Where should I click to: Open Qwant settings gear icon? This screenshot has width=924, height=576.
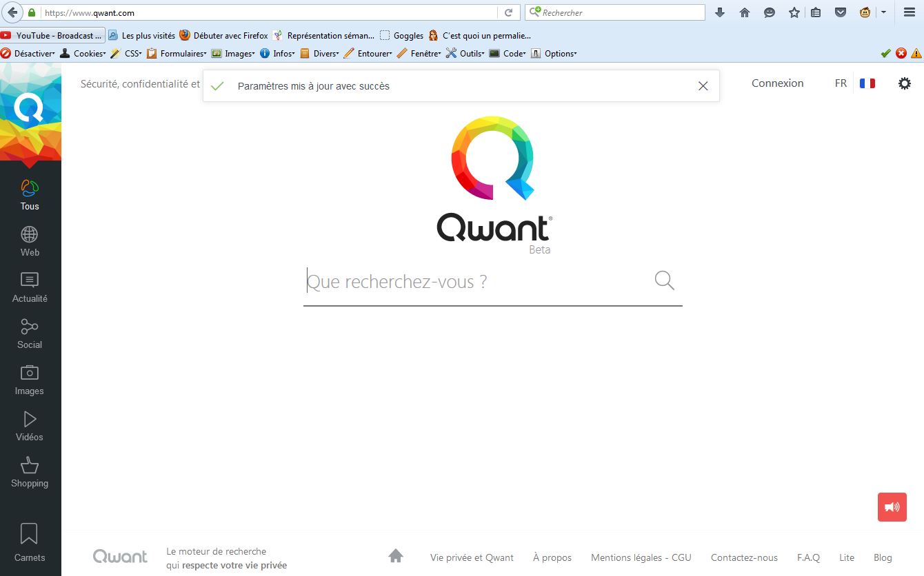coord(904,83)
